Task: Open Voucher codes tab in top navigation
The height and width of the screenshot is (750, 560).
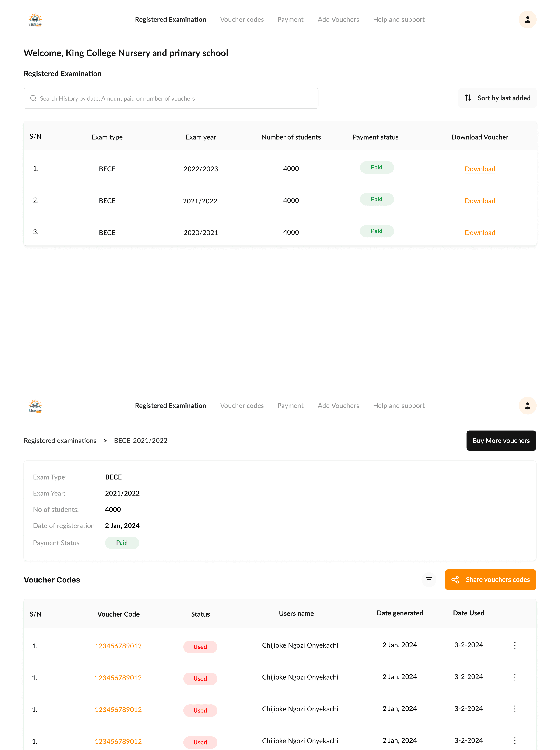Action: tap(242, 20)
